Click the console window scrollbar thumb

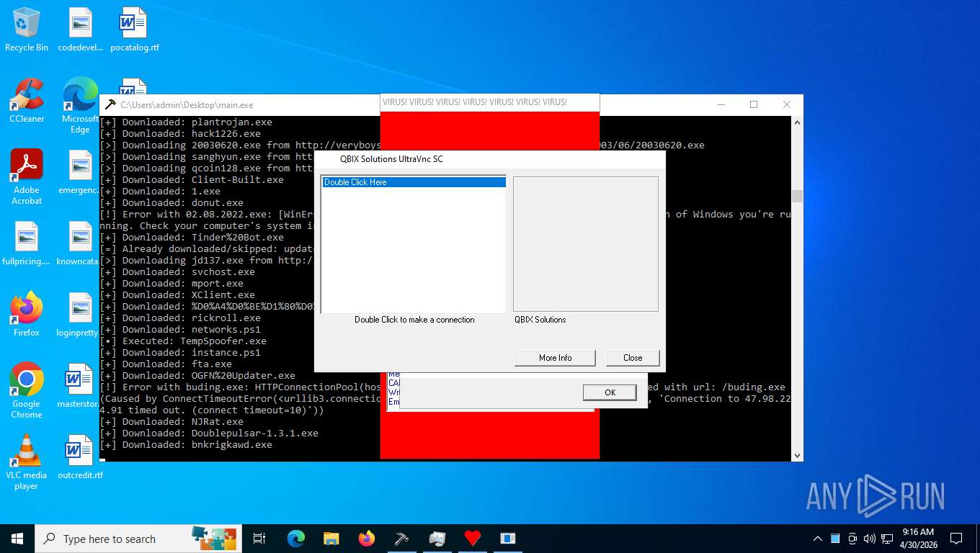[x=797, y=196]
